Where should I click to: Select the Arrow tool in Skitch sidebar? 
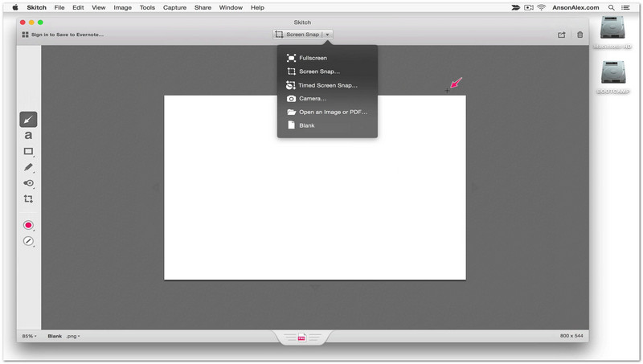click(x=28, y=120)
